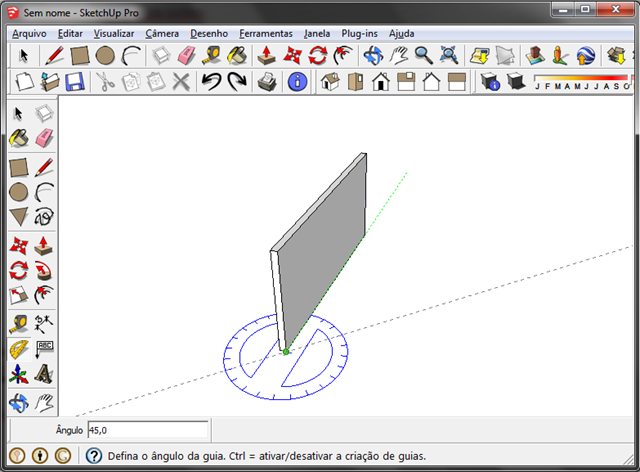Save the model with floppy disk icon
Screen dimensions: 640x472
click(x=75, y=82)
